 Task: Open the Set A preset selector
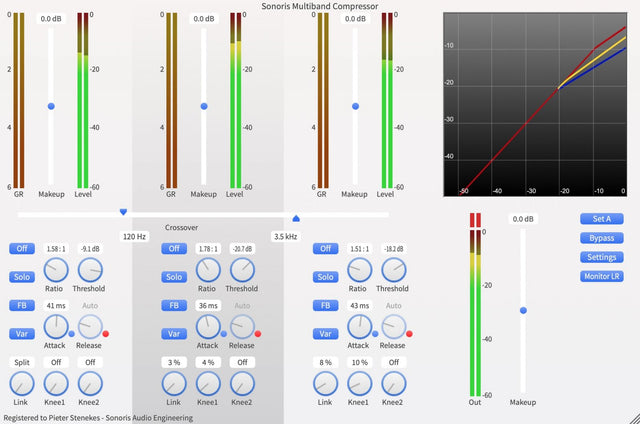click(602, 219)
